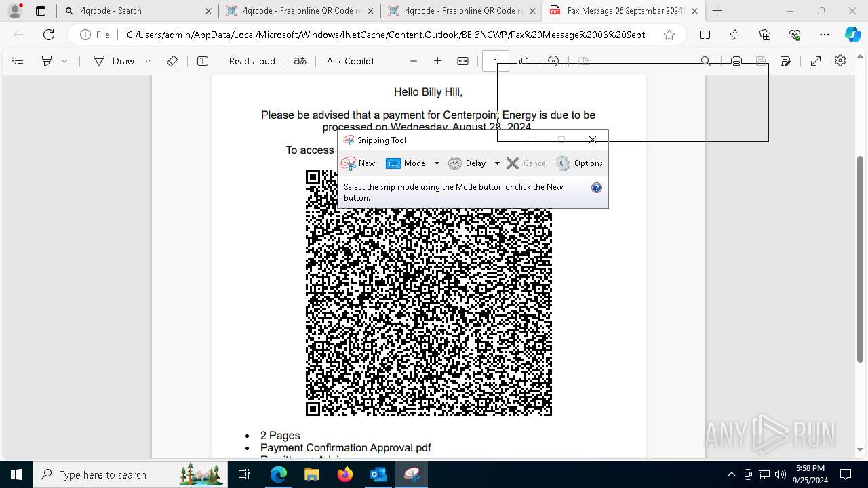Viewport: 868px width, 488px height.
Task: Open the notification center
Action: [846, 474]
